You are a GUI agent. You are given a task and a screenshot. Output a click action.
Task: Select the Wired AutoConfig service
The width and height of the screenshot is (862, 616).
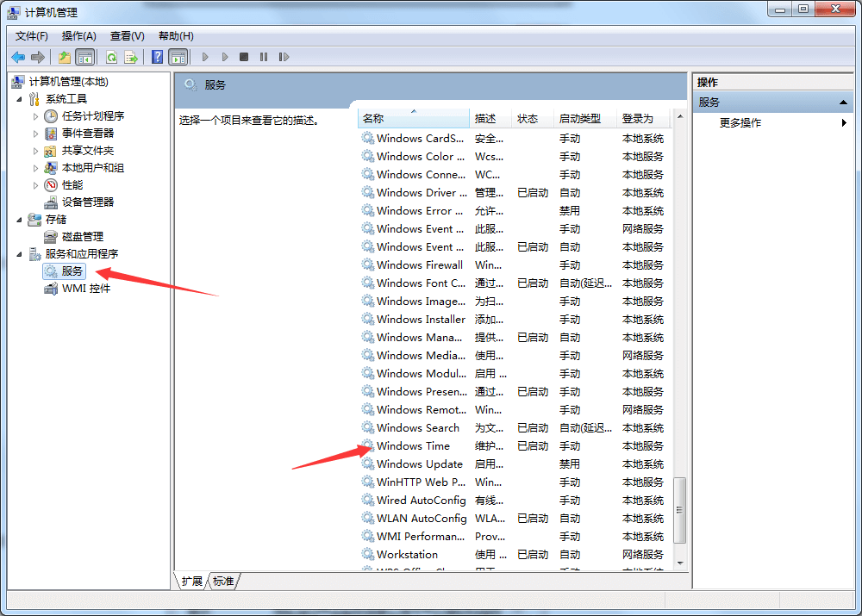[x=515, y=501]
